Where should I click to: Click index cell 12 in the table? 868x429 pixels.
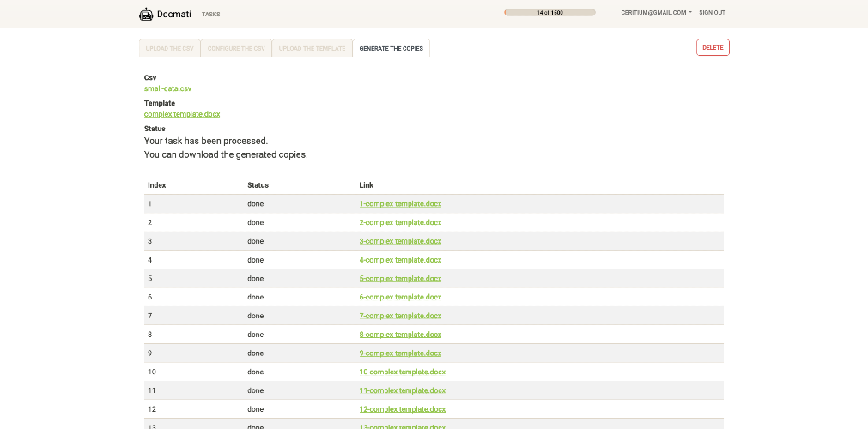pyautogui.click(x=152, y=409)
